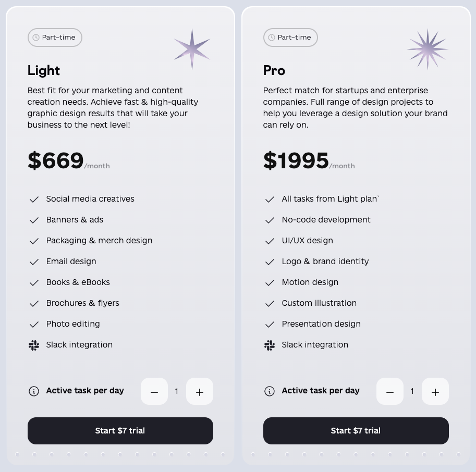The height and width of the screenshot is (472, 476).
Task: Click the Light plan active task count
Action: pyautogui.click(x=177, y=391)
